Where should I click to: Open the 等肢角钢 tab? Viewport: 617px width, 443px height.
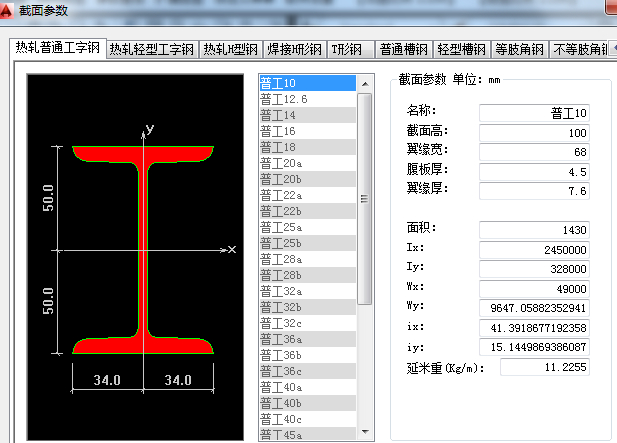coord(519,50)
